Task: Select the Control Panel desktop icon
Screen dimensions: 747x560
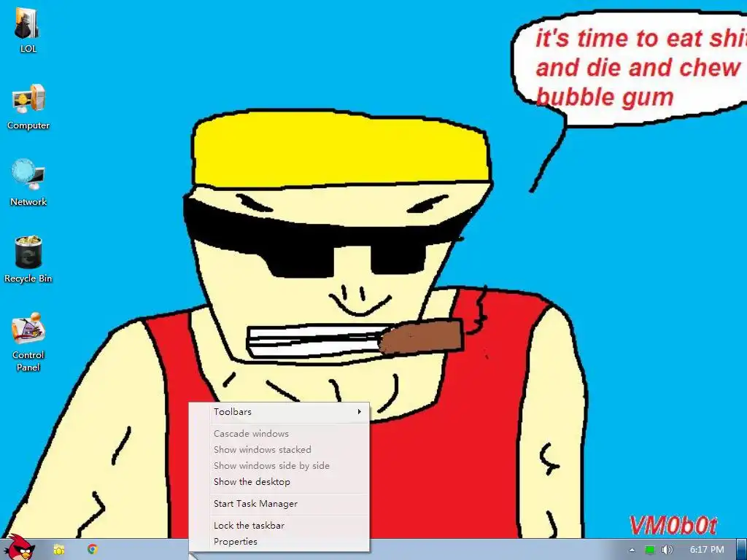Action: point(28,342)
